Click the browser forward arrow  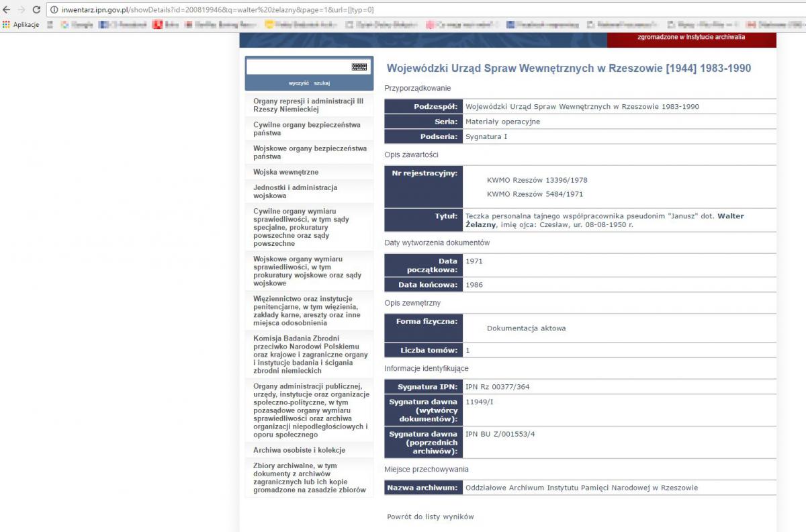pos(21,10)
